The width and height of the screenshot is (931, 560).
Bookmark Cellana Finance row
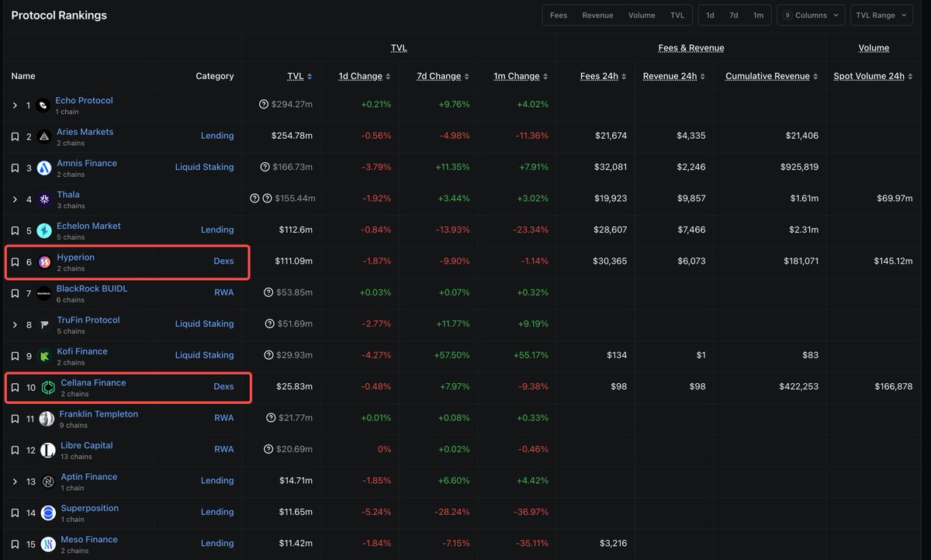[15, 388]
